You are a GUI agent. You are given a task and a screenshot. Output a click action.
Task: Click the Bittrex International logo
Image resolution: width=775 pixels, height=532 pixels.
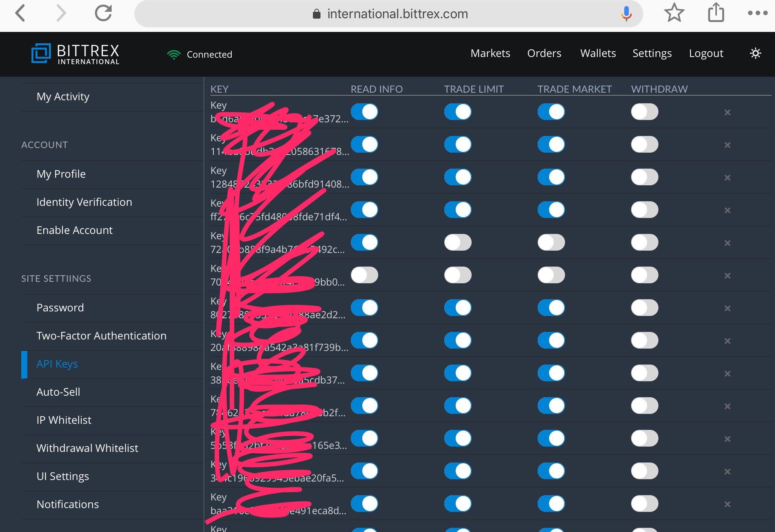click(x=75, y=54)
